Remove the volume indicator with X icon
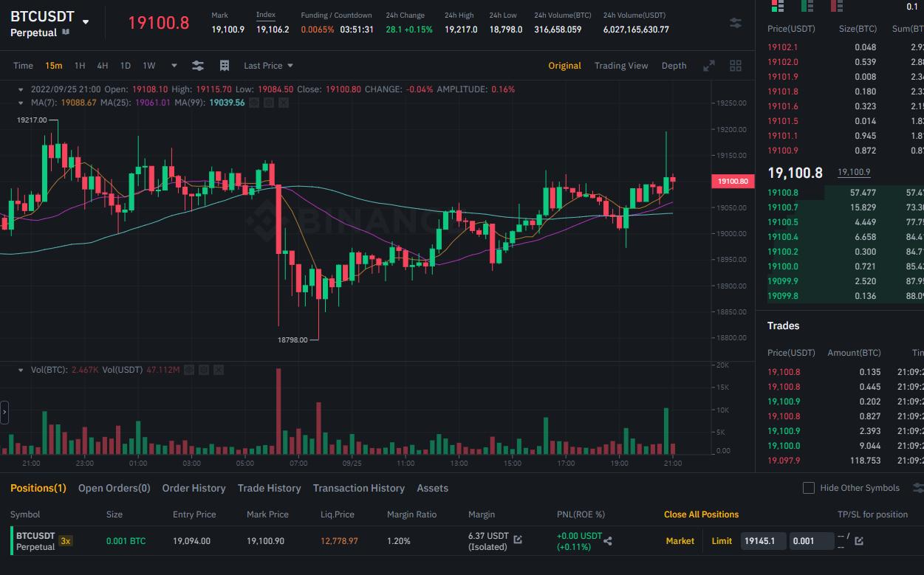 click(x=219, y=369)
